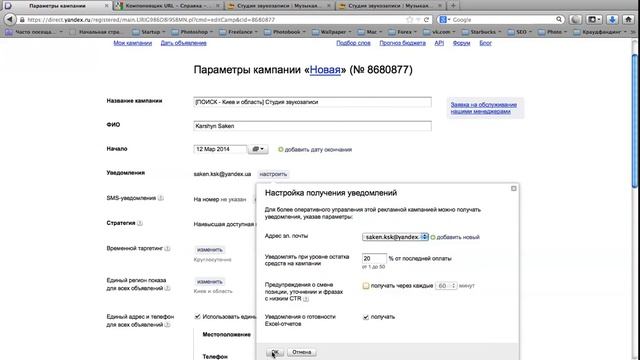Open help icon next to SMS-уведомления

point(161,198)
